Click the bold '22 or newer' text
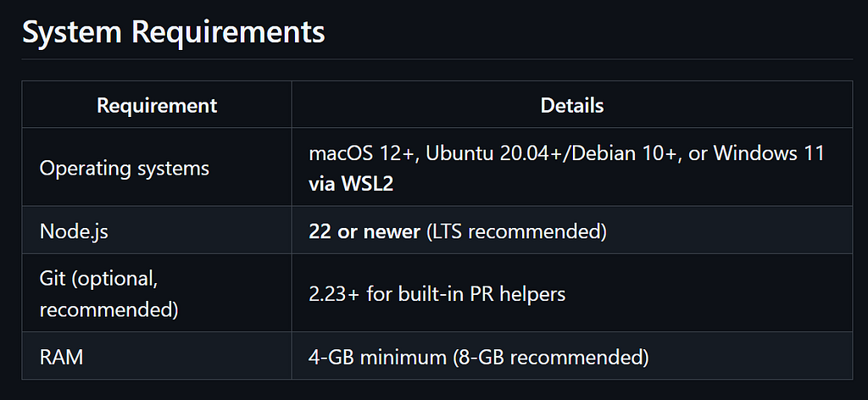 (x=364, y=231)
